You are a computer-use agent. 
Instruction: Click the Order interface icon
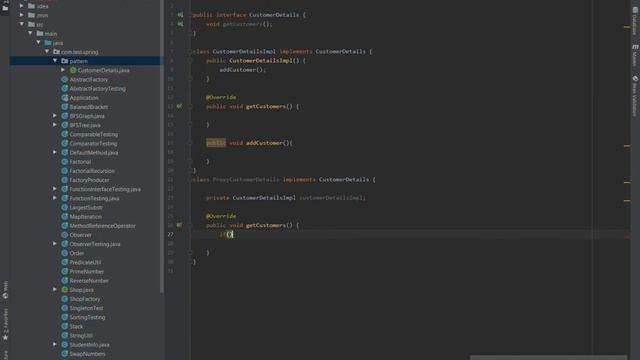[64, 253]
